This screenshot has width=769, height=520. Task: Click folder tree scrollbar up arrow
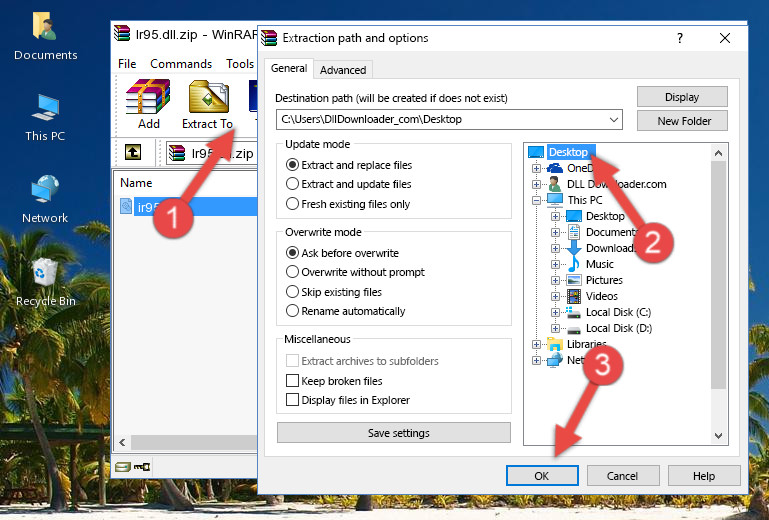pos(718,153)
